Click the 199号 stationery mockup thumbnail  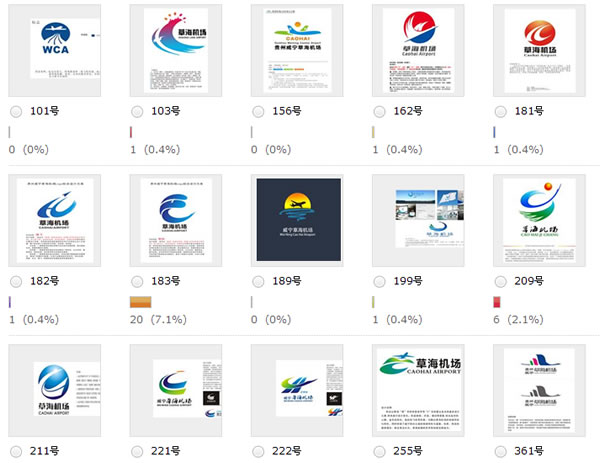(419, 221)
